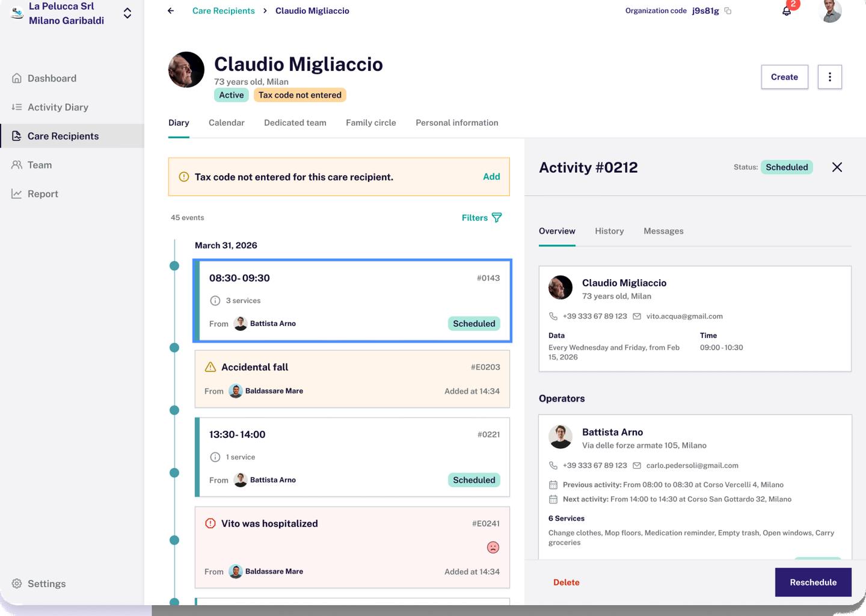Click the Previous activity calendar icon

tap(553, 485)
